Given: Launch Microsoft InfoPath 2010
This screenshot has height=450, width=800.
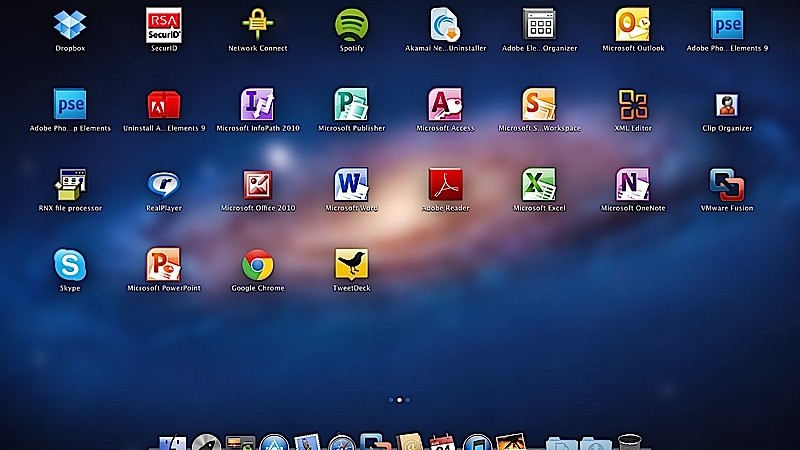Looking at the screenshot, I should pos(258,104).
